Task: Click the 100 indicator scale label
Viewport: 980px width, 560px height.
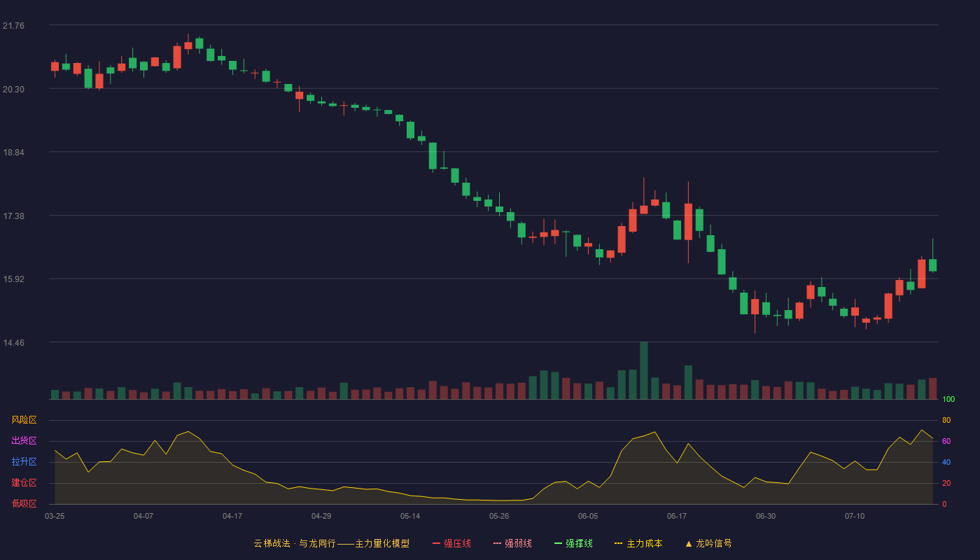Action: [x=948, y=400]
